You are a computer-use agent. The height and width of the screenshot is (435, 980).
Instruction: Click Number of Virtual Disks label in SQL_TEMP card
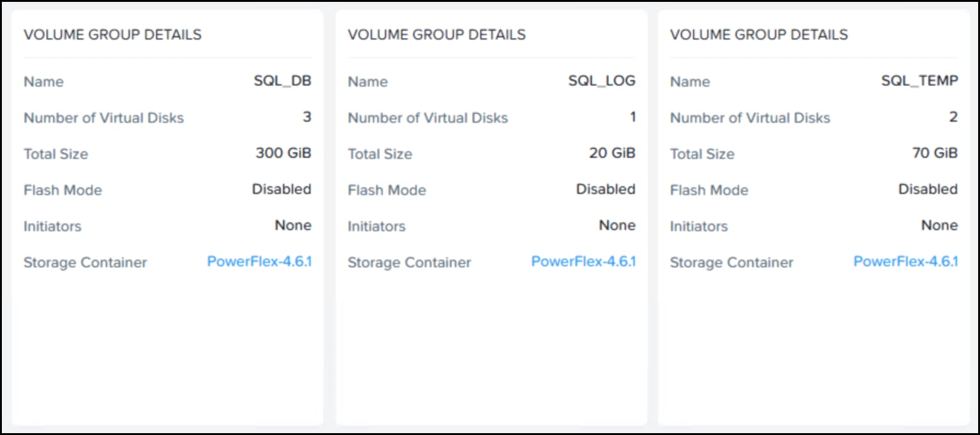click(x=750, y=118)
